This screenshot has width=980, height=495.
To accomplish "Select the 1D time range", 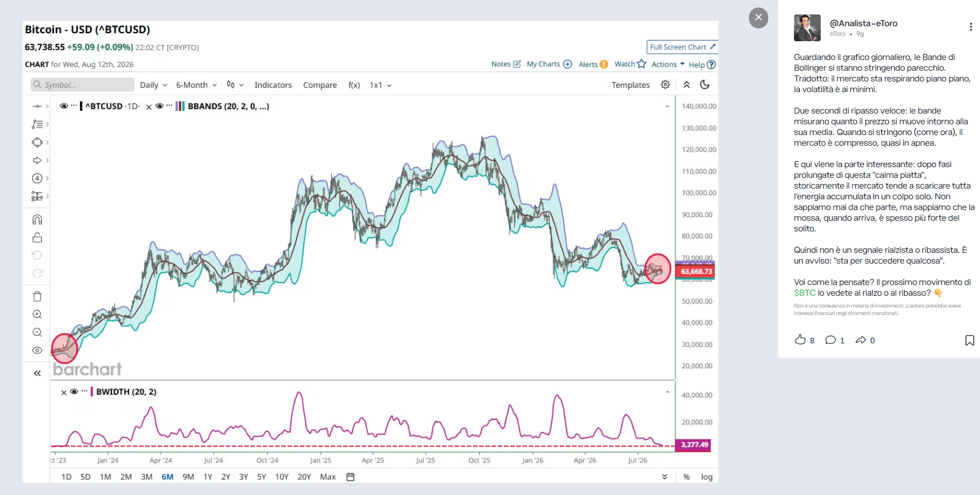I will pos(66,477).
